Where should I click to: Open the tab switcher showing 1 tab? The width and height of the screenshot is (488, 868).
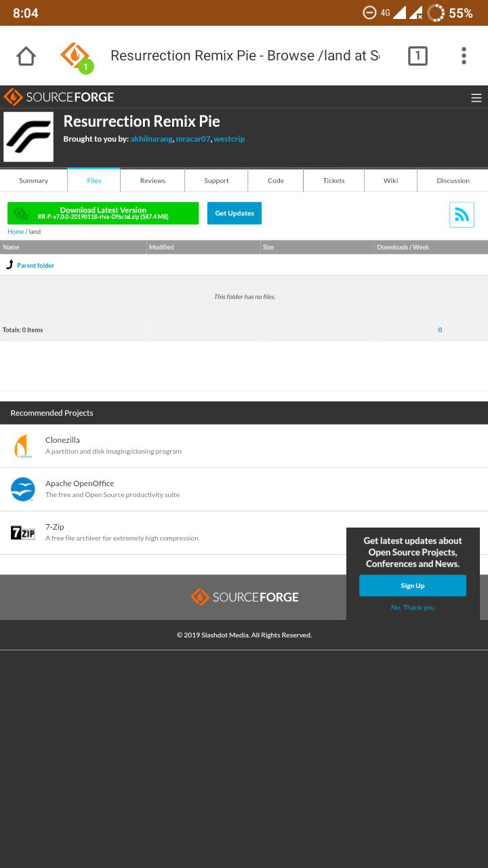tap(418, 56)
